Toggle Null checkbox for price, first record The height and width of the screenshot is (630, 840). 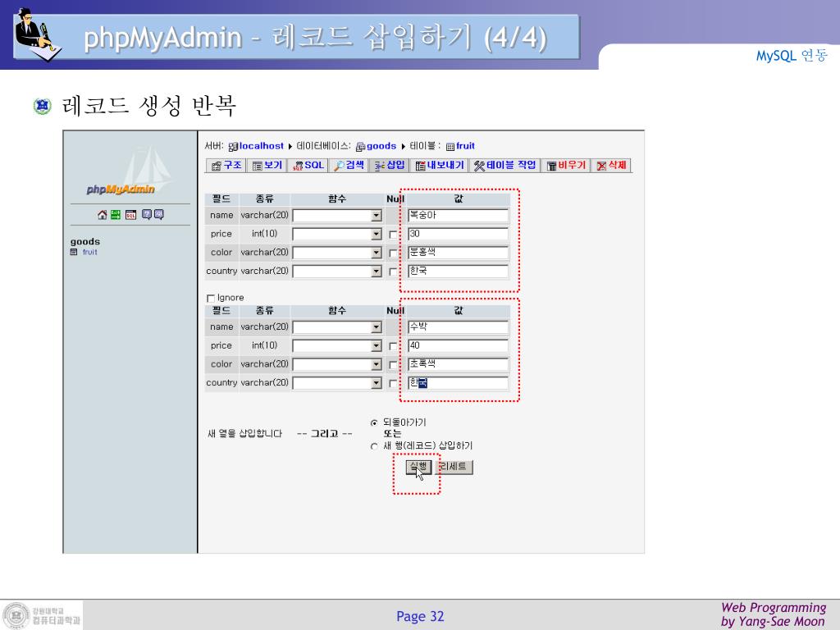[393, 235]
